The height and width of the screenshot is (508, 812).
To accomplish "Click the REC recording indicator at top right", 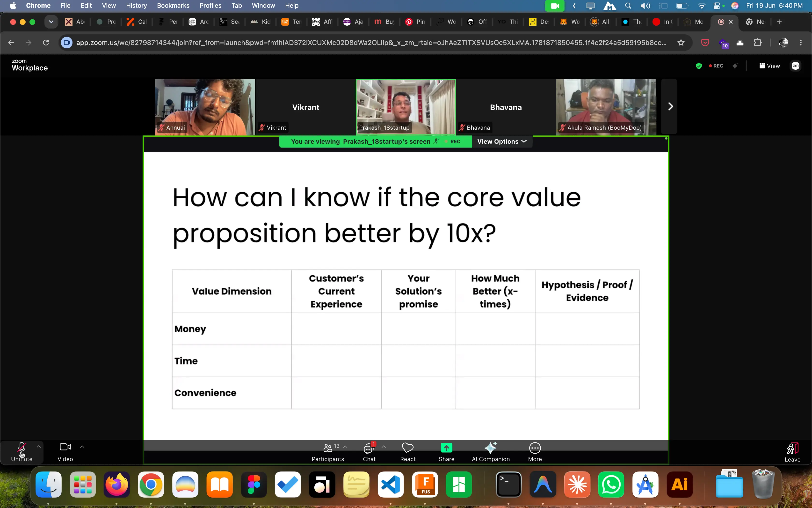I will (x=716, y=66).
